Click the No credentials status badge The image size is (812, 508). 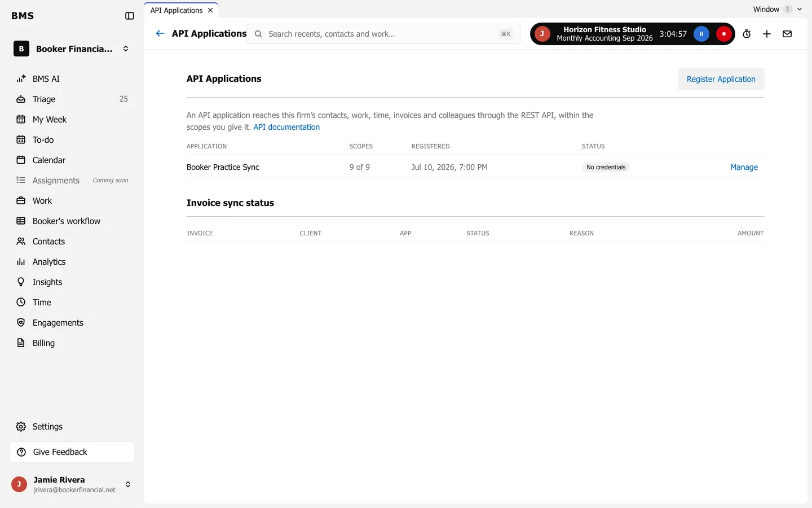(x=606, y=167)
